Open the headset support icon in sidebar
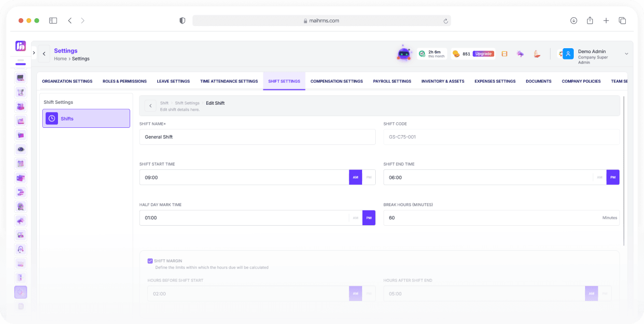The height and width of the screenshot is (324, 644). (x=21, y=249)
